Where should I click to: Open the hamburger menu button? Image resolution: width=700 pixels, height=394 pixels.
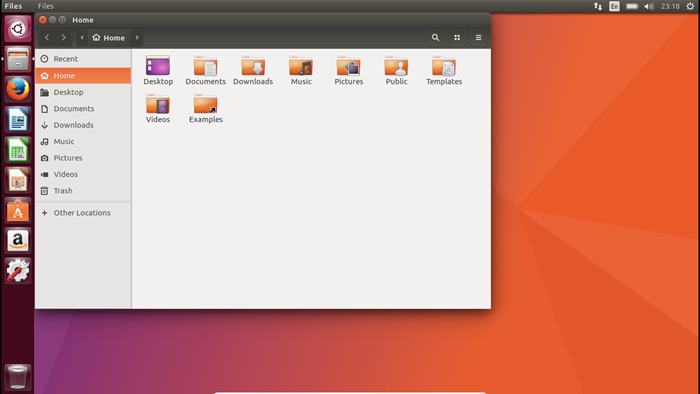click(x=478, y=37)
